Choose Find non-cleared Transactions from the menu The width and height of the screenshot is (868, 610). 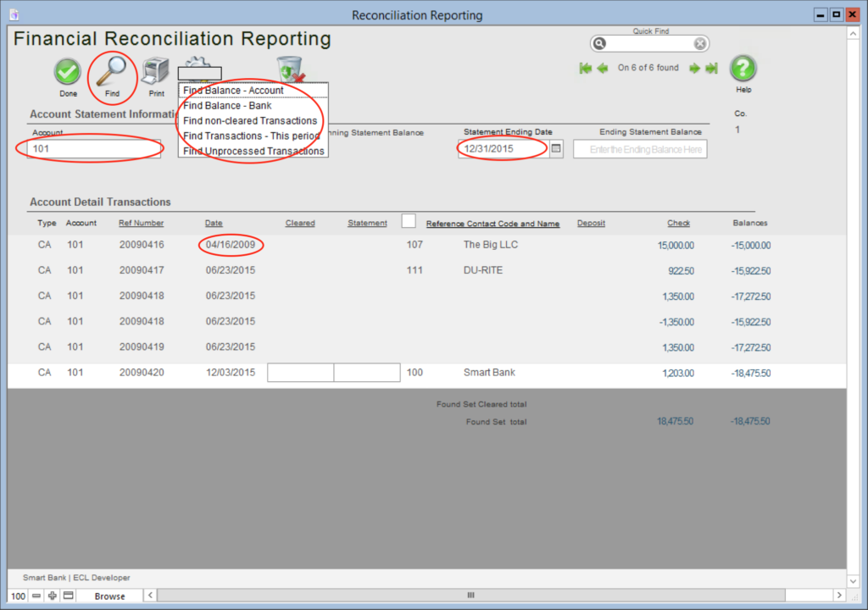pyautogui.click(x=250, y=121)
